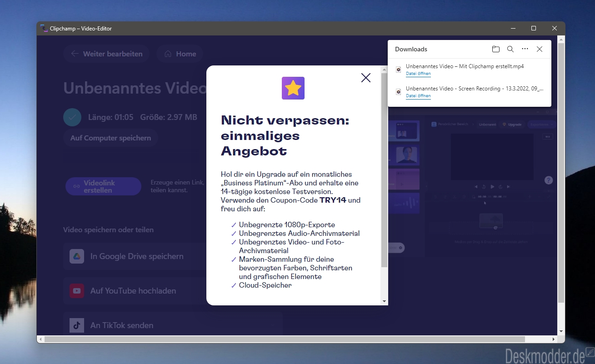Click the horizontal scrollbar thumb

(285, 339)
